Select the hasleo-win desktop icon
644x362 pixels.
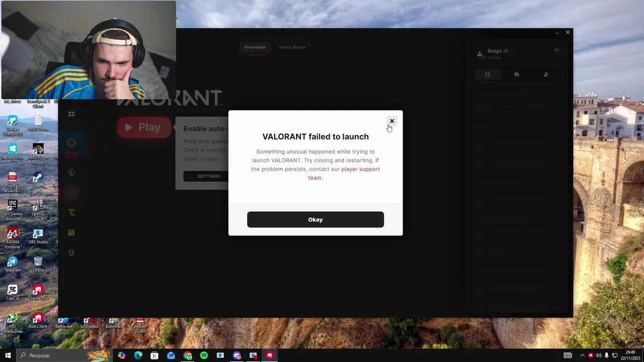[13, 152]
